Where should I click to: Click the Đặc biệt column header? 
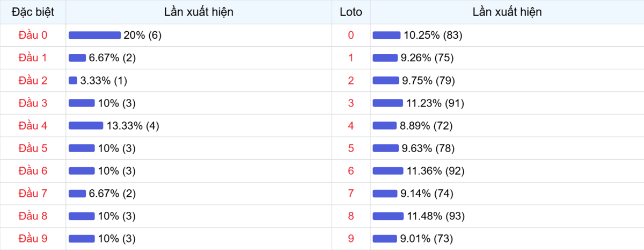click(x=33, y=12)
